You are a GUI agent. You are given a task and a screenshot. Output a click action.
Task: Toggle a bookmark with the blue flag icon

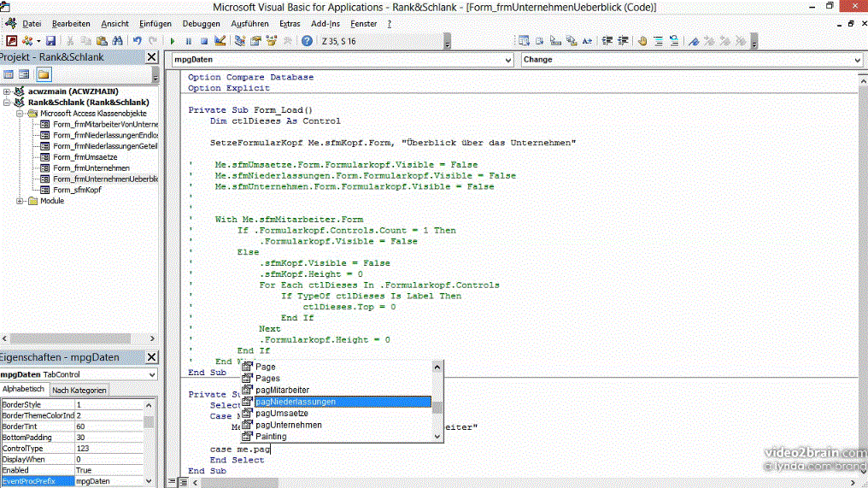tap(694, 41)
